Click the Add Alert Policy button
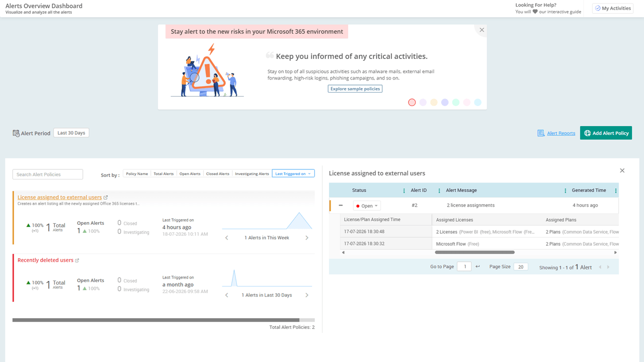644x362 pixels. coord(606,133)
